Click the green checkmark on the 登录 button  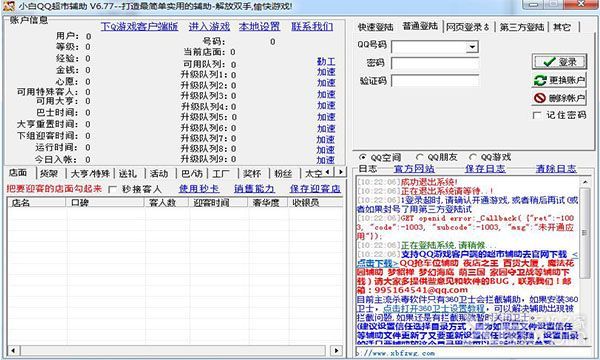549,62
